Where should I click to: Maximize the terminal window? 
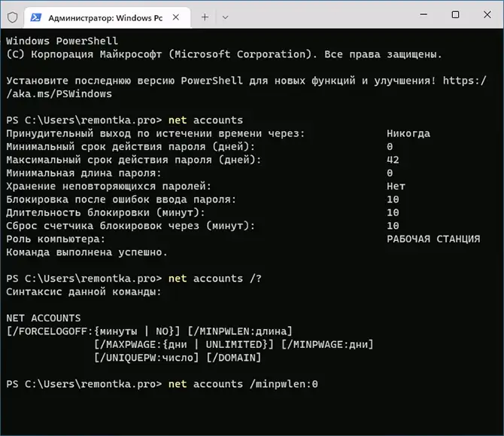pyautogui.click(x=455, y=14)
